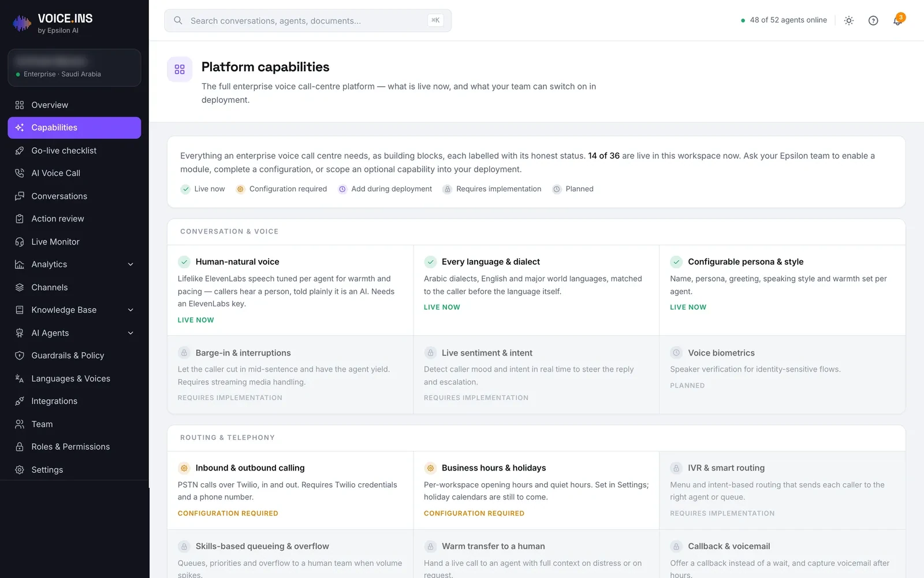924x578 pixels.
Task: Click the Languages & Voices translate icon
Action: click(20, 379)
